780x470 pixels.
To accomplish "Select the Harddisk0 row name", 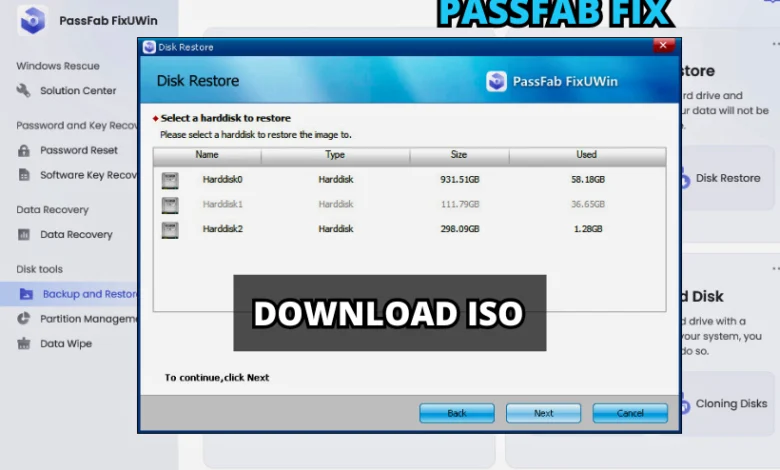I will (222, 180).
